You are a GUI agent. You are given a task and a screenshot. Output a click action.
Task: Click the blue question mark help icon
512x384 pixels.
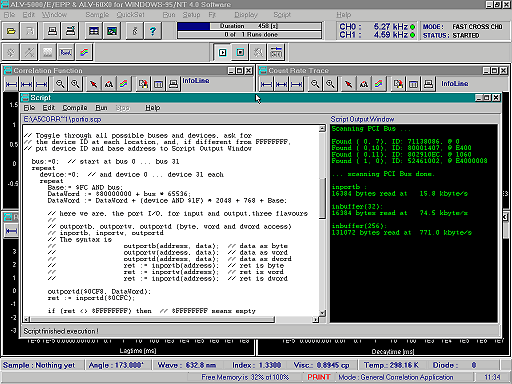click(x=153, y=31)
